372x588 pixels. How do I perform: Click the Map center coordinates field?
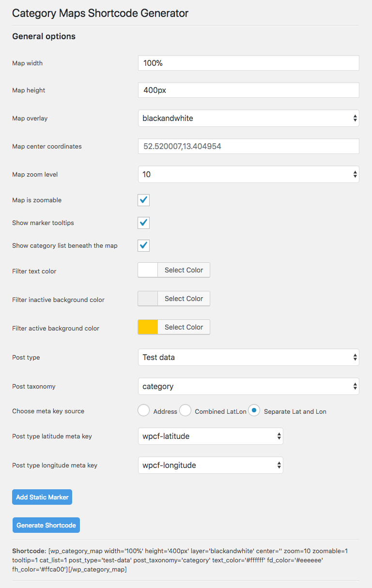248,146
